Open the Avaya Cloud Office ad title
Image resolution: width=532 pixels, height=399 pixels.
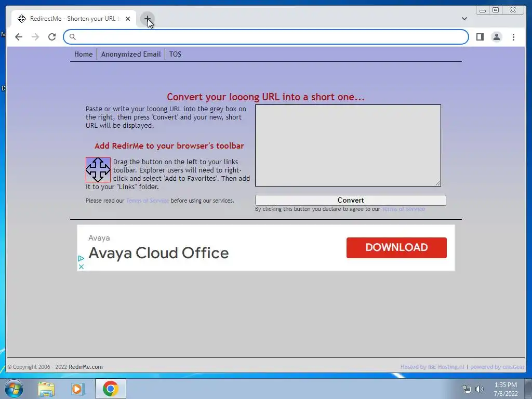[x=158, y=253]
